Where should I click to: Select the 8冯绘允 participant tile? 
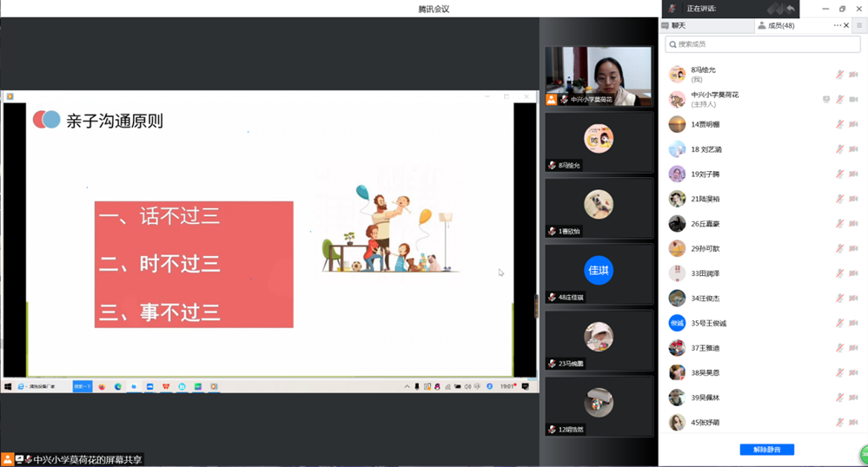599,142
